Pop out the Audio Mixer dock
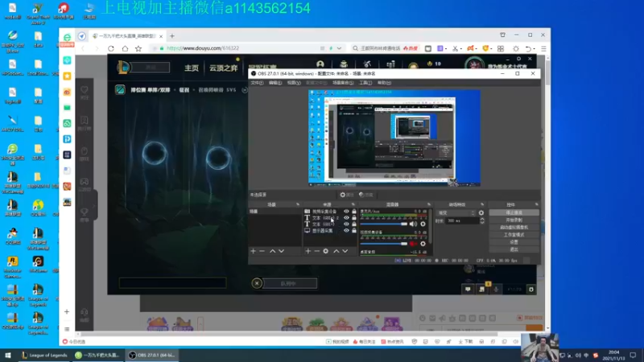 click(429, 204)
